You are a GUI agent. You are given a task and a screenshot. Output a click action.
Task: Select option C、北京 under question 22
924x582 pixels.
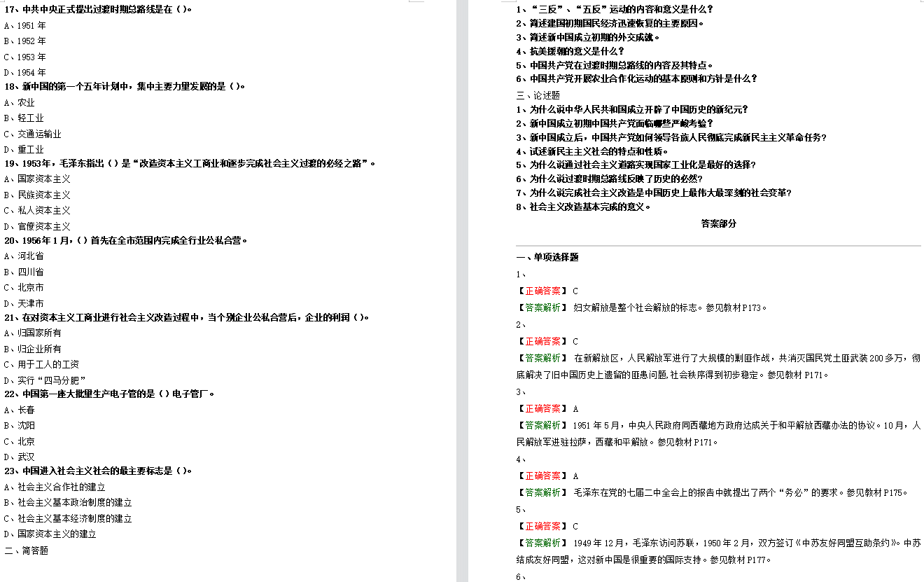pyautogui.click(x=20, y=442)
